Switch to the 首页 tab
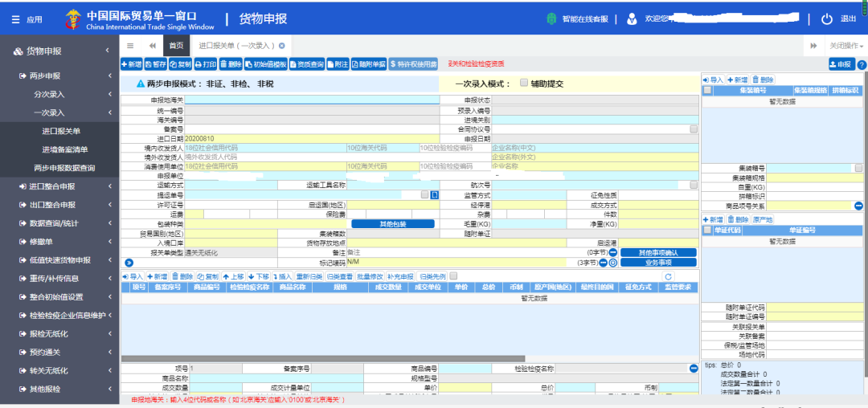 click(177, 45)
